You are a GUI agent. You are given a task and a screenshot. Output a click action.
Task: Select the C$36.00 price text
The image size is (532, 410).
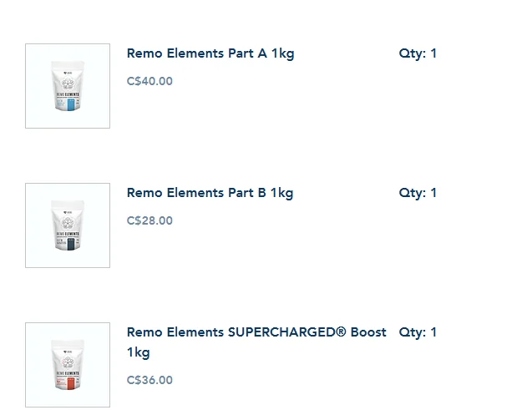click(149, 380)
